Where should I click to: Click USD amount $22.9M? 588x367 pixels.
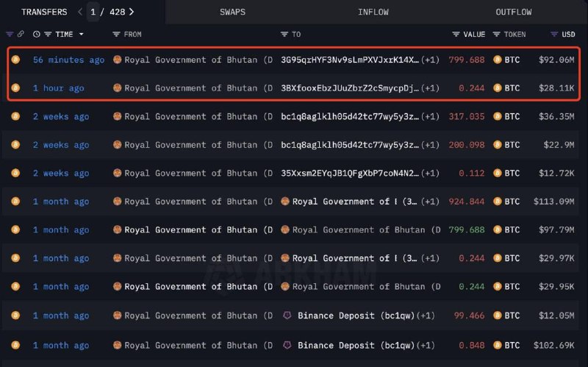pyautogui.click(x=559, y=145)
